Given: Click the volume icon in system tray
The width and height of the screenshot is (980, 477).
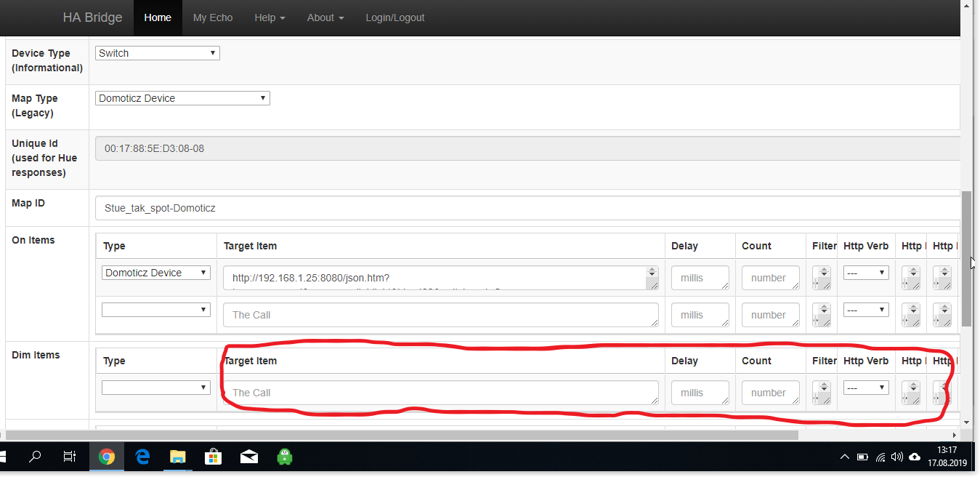Looking at the screenshot, I should pyautogui.click(x=897, y=457).
